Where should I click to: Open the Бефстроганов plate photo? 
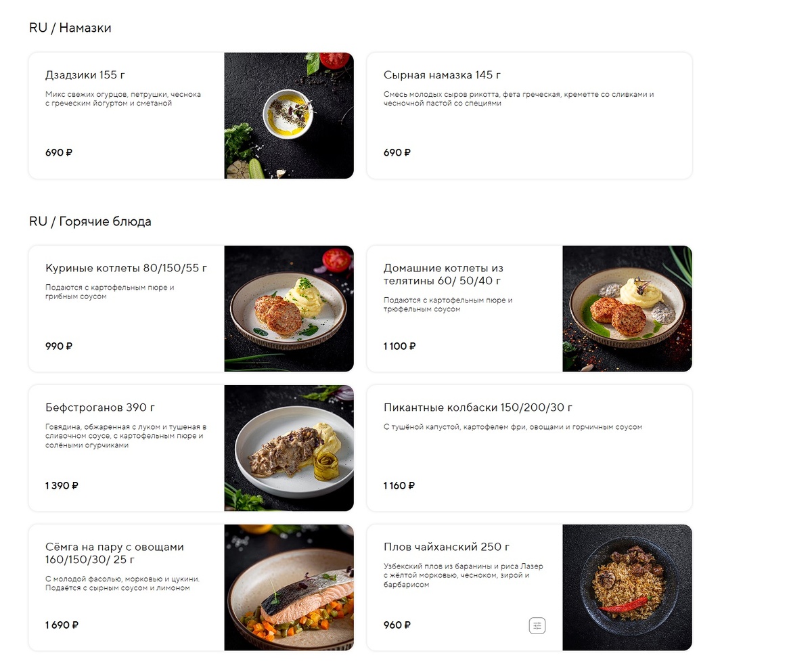click(289, 448)
